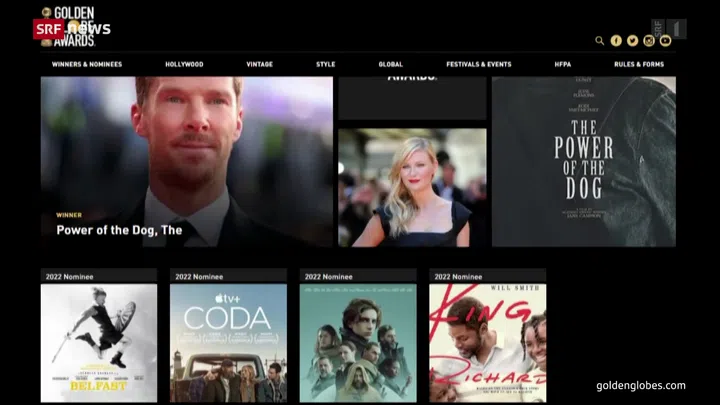Open the 'Power of the Dog, The' title link

[x=119, y=230]
